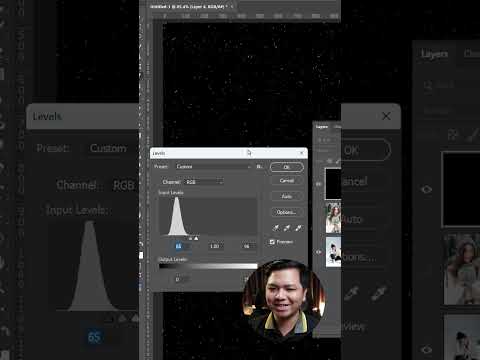Screen dimensions: 480x360
Task: Open the Levels Options... button
Action: pyautogui.click(x=287, y=212)
